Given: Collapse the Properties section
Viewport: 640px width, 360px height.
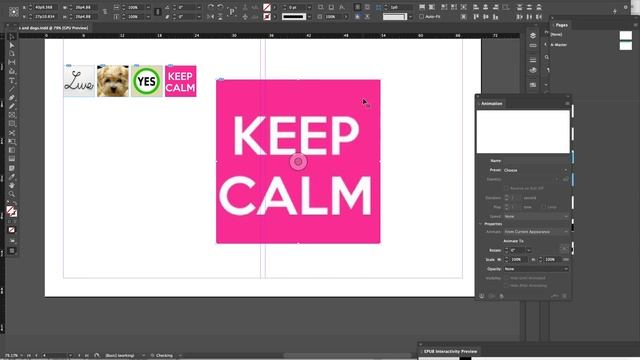Looking at the screenshot, I should (480, 224).
